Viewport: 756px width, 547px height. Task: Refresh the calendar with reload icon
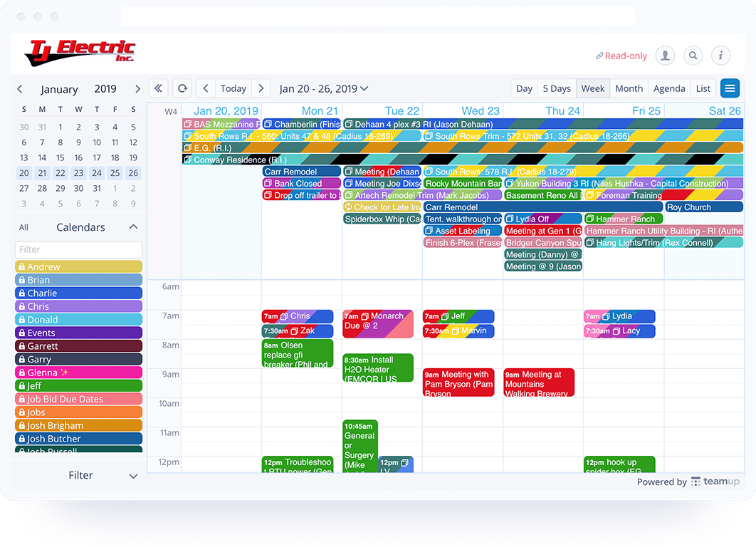[x=182, y=88]
